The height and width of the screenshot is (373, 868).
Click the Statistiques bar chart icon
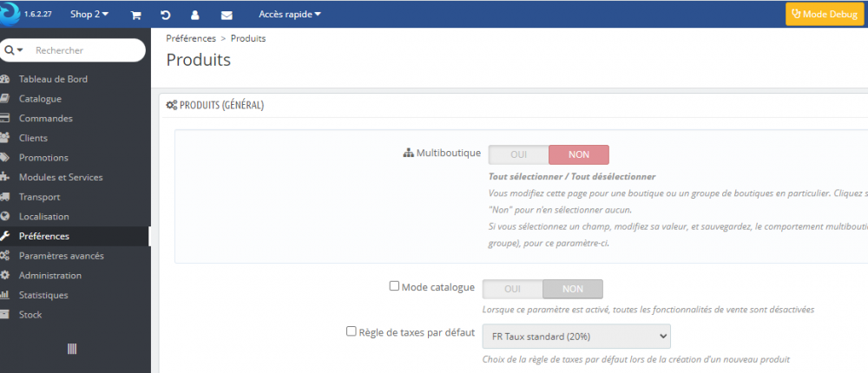pyautogui.click(x=5, y=295)
